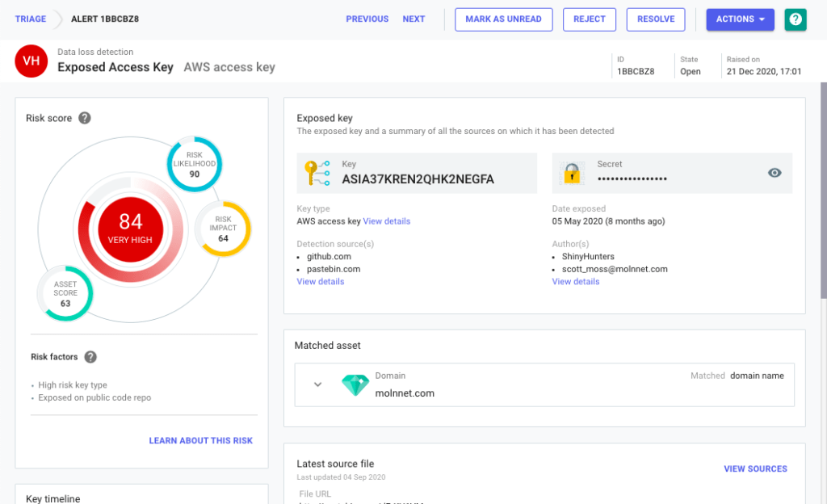This screenshot has height=504, width=827.
Task: Click Exposed on public code repo factor
Action: click(x=94, y=398)
